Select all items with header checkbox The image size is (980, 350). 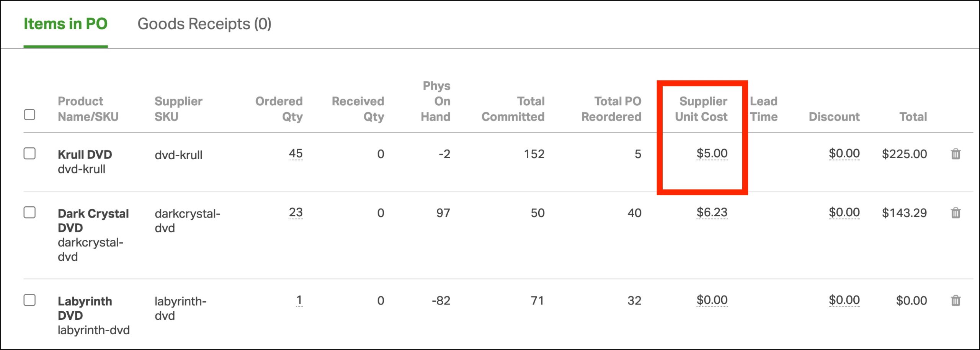pyautogui.click(x=29, y=114)
